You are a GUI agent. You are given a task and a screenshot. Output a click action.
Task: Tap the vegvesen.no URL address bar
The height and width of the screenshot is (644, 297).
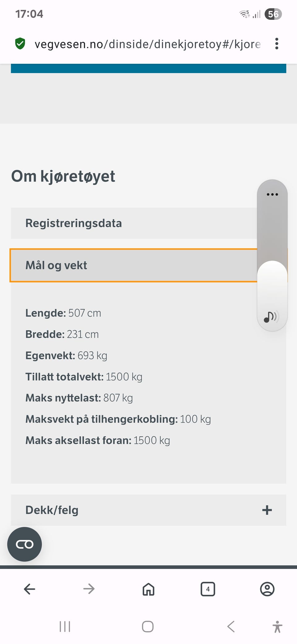pyautogui.click(x=148, y=44)
